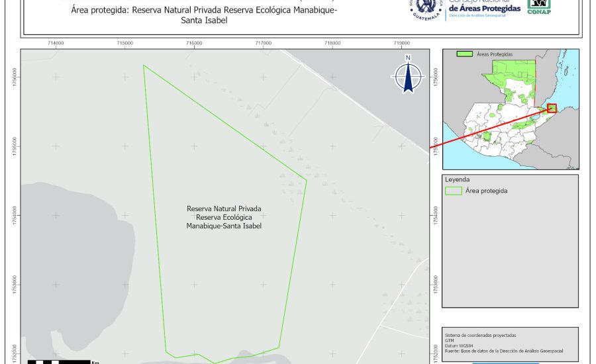Click the Área protegida legend label text
Screen dimensions: 596x364
click(x=486, y=191)
